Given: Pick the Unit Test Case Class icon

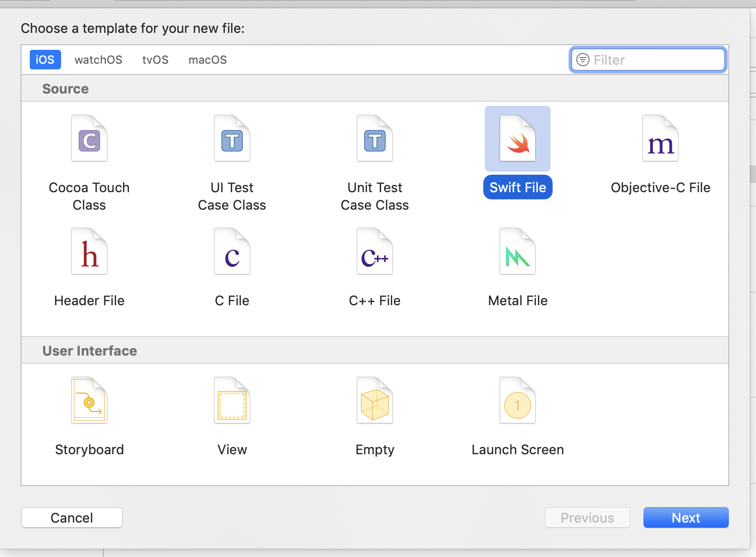Looking at the screenshot, I should pyautogui.click(x=375, y=139).
